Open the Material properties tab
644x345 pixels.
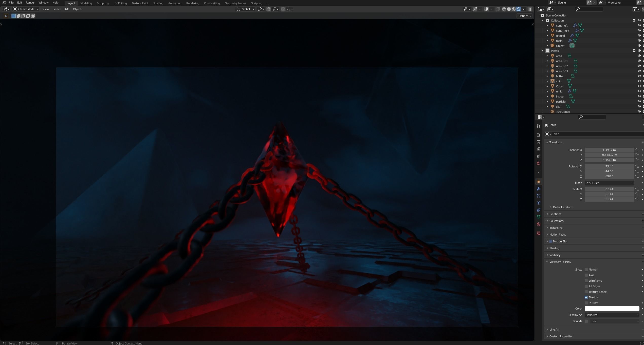pos(539,224)
